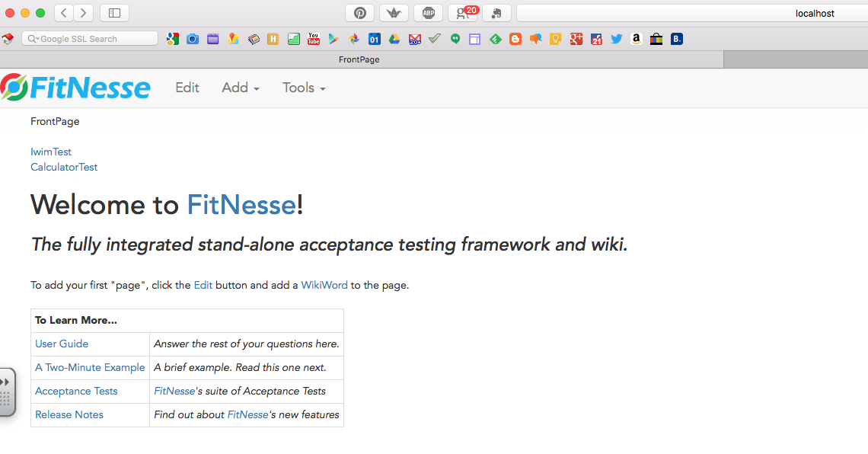
Task: Open the Google Hangouts bookmark icon
Action: tap(455, 39)
